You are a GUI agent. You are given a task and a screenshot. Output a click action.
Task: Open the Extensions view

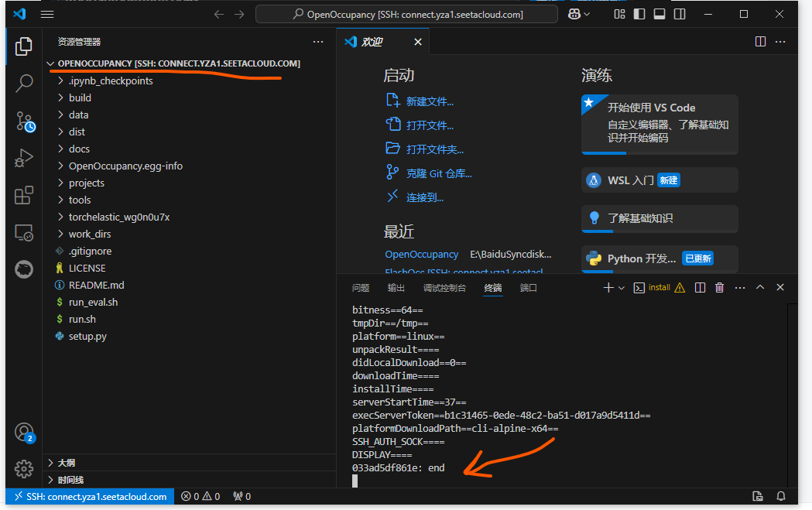24,195
